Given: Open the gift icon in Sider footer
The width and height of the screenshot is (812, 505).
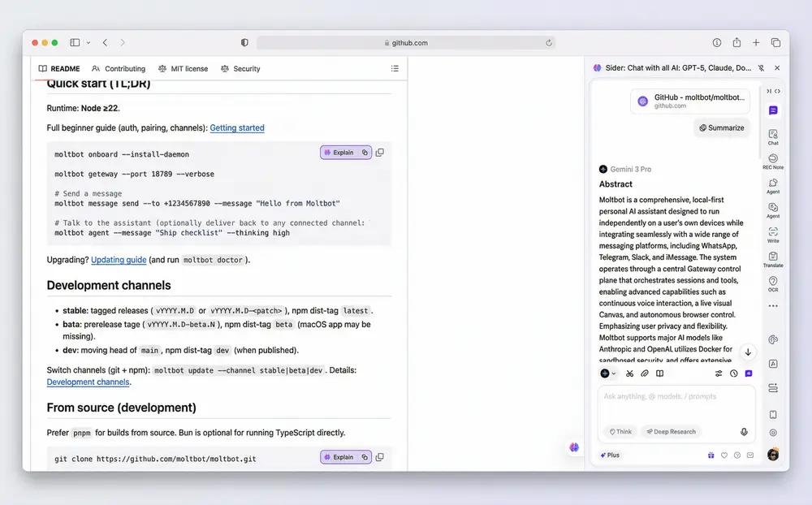Looking at the screenshot, I should 711,455.
